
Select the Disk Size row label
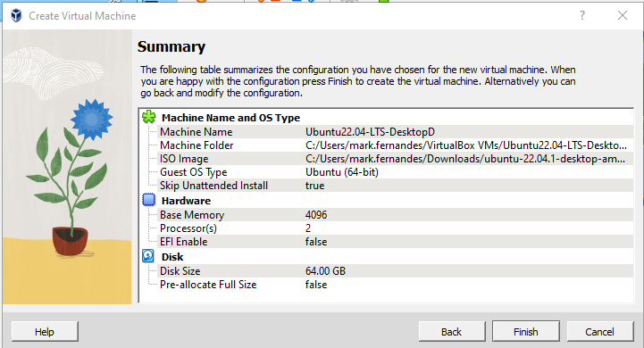point(180,271)
